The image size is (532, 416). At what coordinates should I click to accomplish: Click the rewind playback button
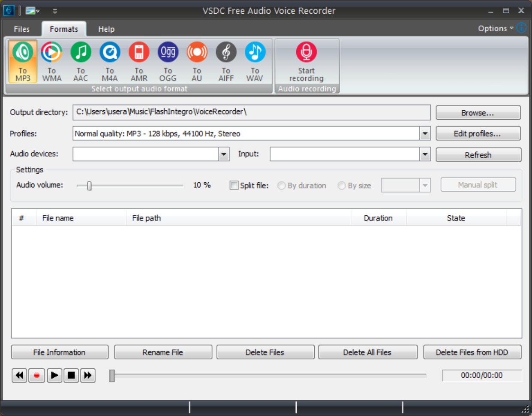click(x=19, y=376)
